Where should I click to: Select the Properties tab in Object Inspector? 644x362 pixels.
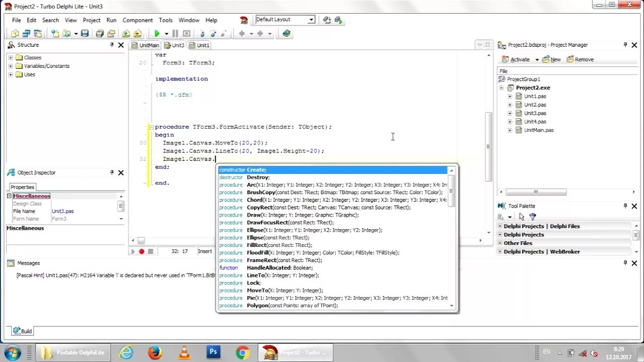[x=23, y=187]
